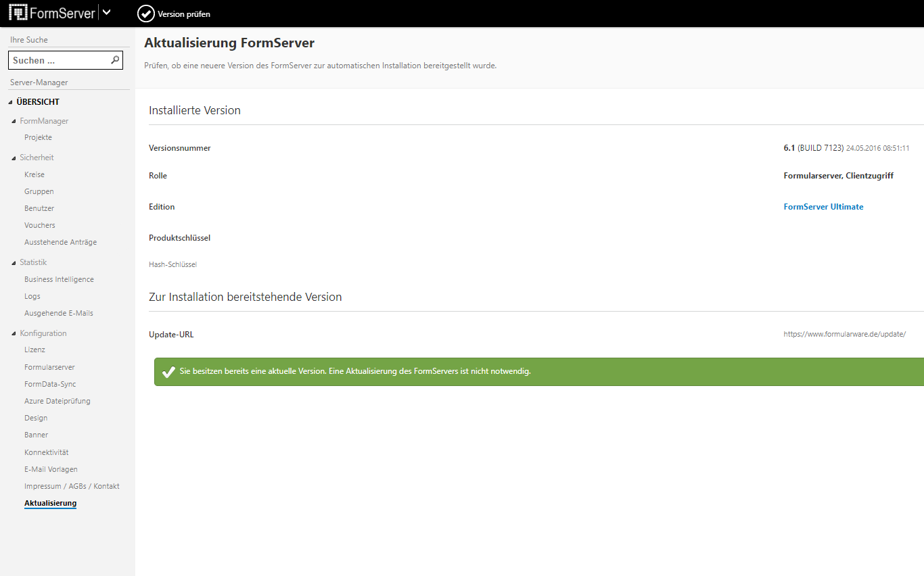
Task: Follow the FormServer Ultimate edition link
Action: [823, 207]
